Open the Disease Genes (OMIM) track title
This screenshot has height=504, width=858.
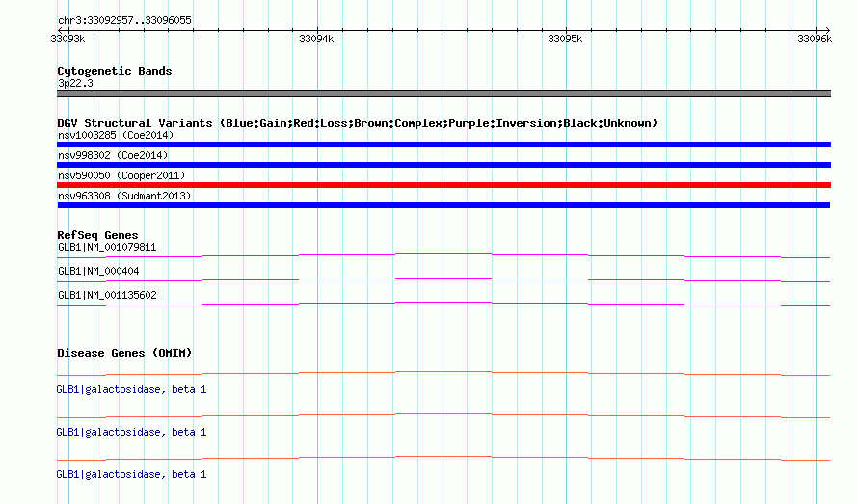tap(124, 353)
